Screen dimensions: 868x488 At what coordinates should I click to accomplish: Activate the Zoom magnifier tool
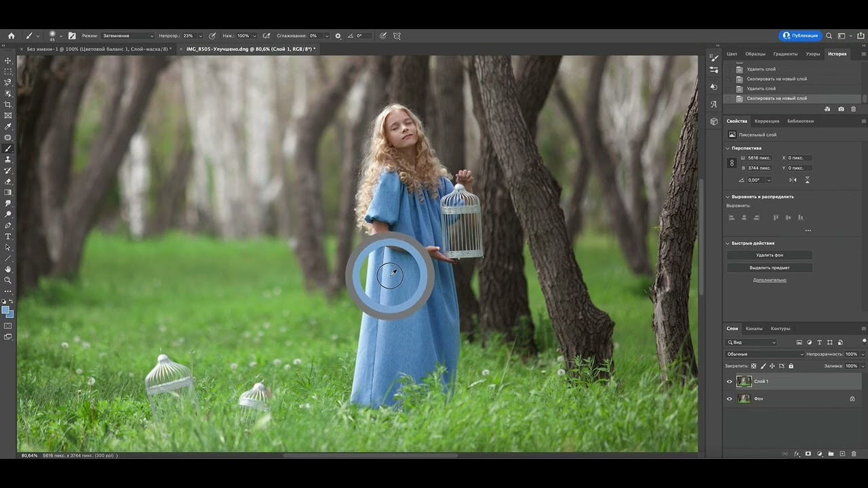tap(8, 280)
